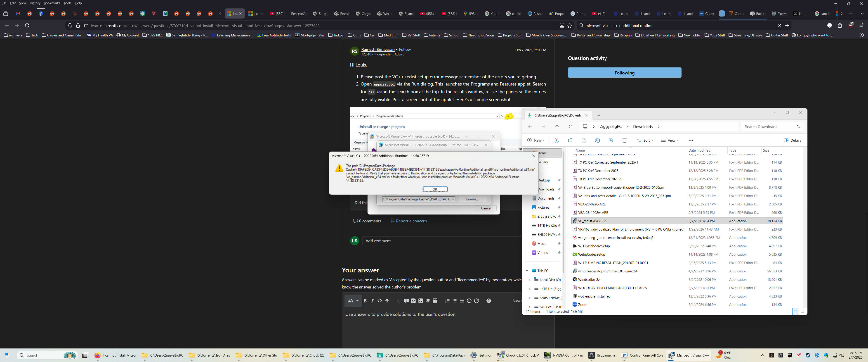
Task: Toggle the Following button for question activity
Action: tap(624, 73)
